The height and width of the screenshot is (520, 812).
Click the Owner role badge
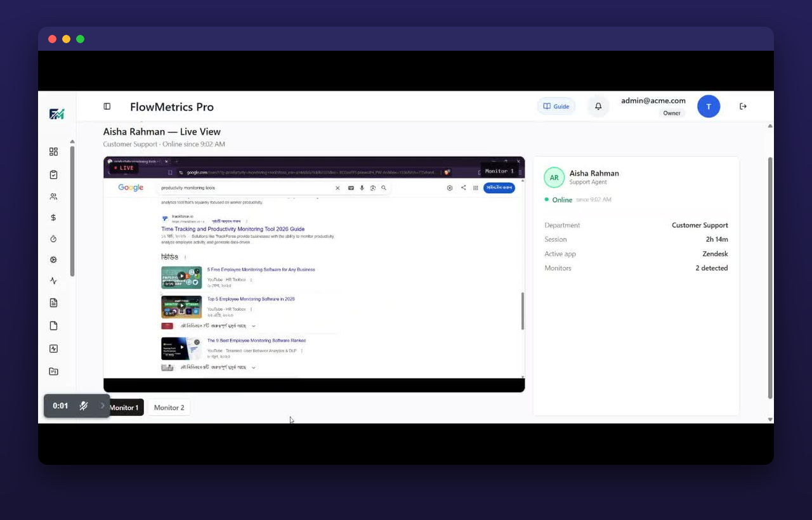tap(672, 113)
